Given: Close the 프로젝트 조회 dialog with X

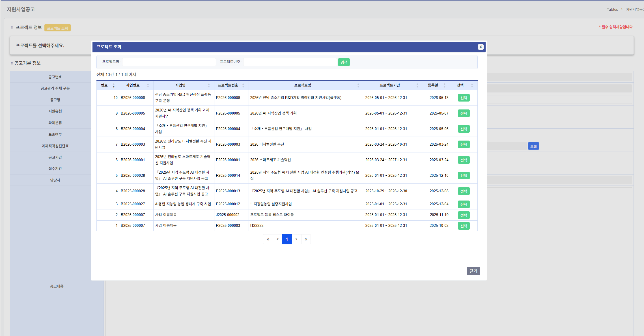Looking at the screenshot, I should (481, 47).
